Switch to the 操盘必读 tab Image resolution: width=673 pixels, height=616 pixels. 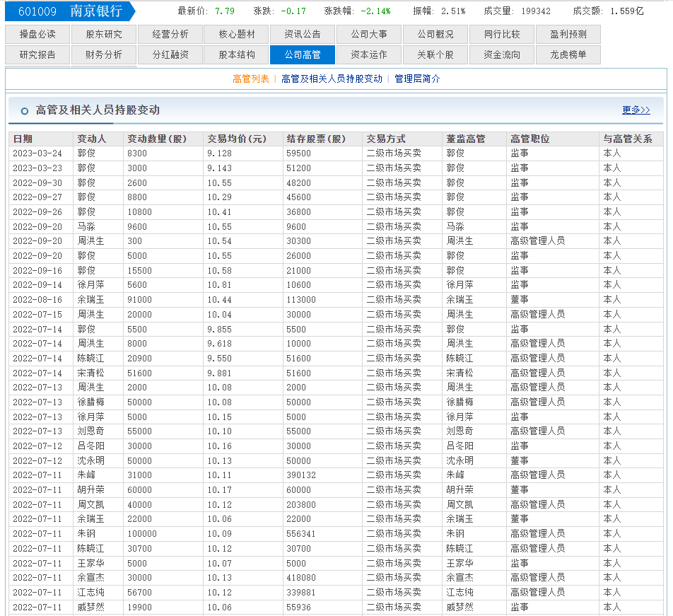[37, 35]
